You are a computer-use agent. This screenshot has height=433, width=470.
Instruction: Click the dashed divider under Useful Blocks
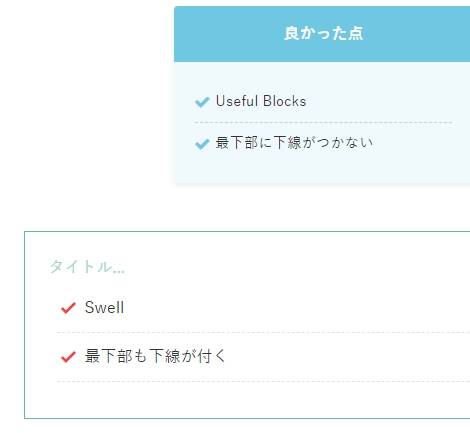coord(323,123)
